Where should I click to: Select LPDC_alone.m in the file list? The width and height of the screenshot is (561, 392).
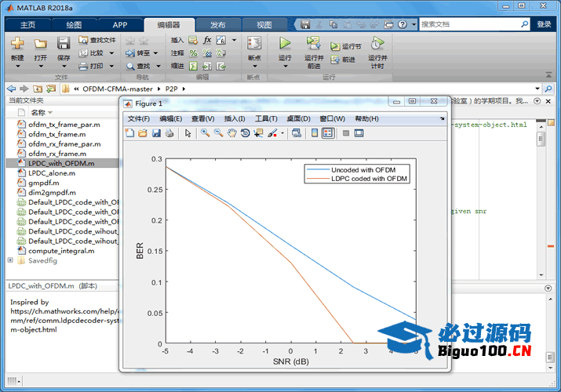[52, 173]
